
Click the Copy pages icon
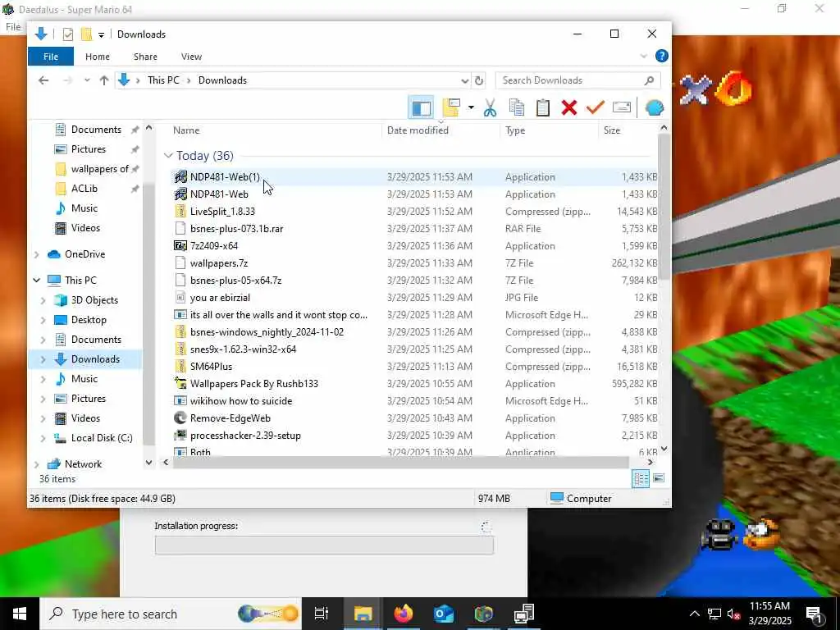click(x=517, y=107)
